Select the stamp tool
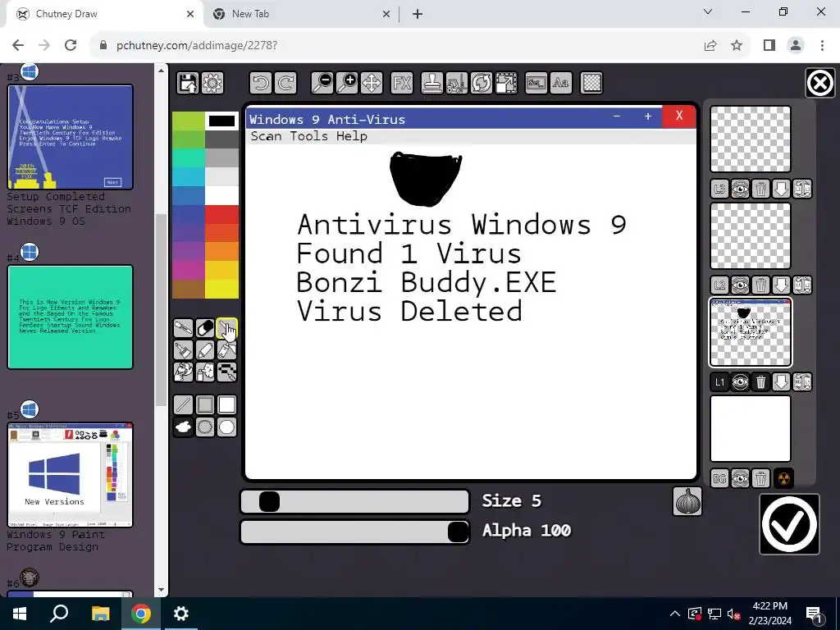 [x=431, y=83]
